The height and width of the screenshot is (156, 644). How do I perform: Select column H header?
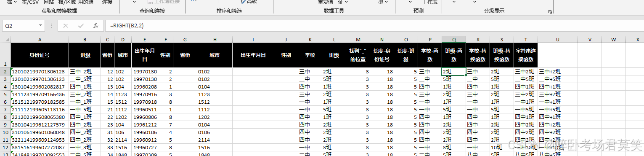215,39
